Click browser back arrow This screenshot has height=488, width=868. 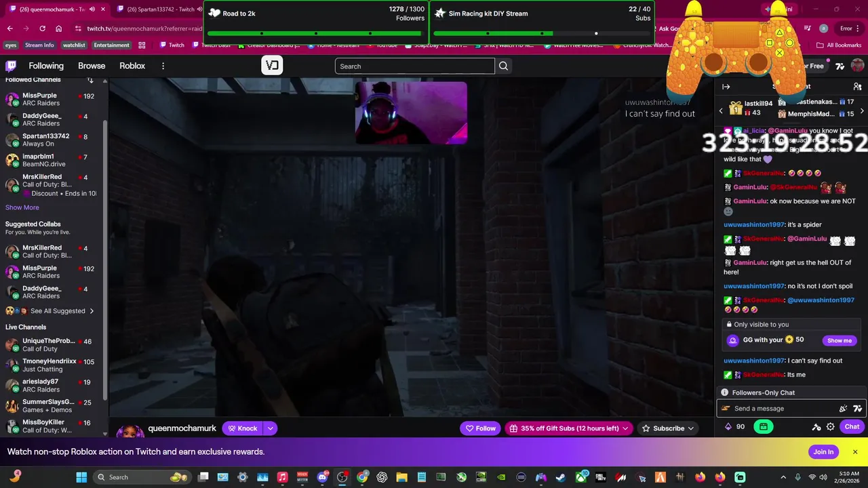[x=9, y=28]
